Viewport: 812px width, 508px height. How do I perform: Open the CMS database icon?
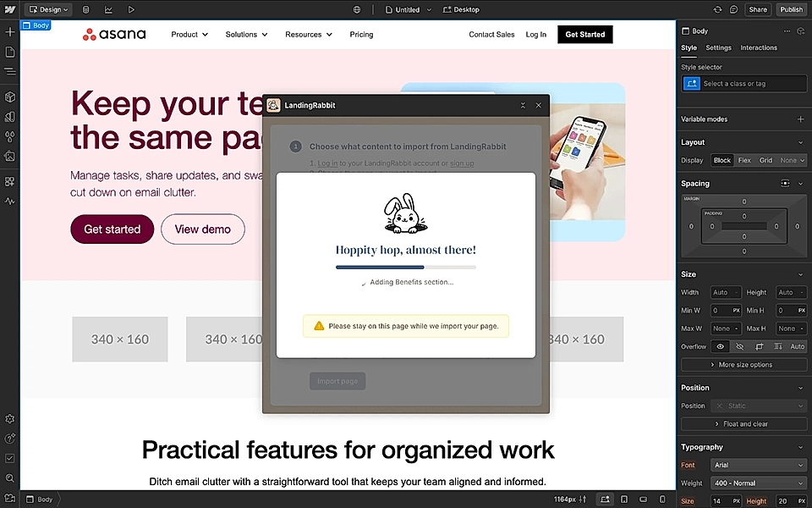[x=85, y=9]
